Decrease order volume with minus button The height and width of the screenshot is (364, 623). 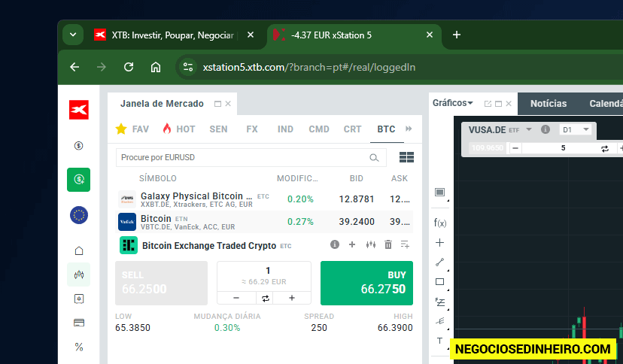(236, 298)
